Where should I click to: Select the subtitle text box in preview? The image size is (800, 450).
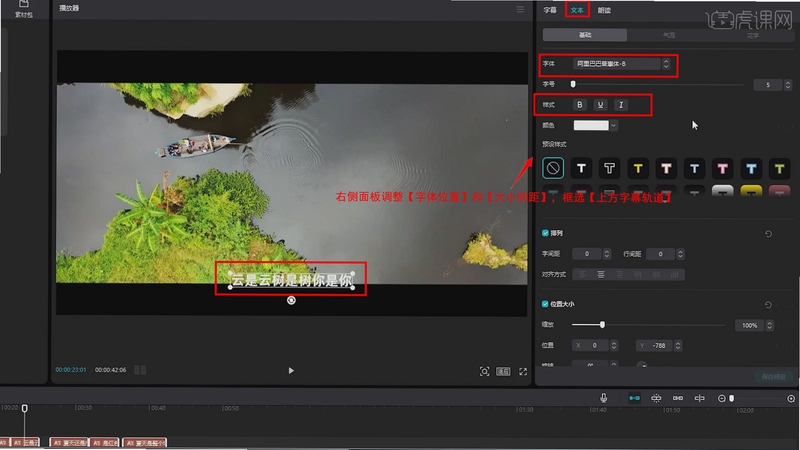291,280
